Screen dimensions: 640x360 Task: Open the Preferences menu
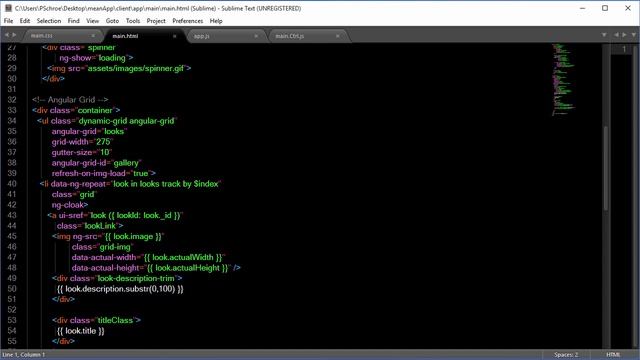(x=187, y=21)
